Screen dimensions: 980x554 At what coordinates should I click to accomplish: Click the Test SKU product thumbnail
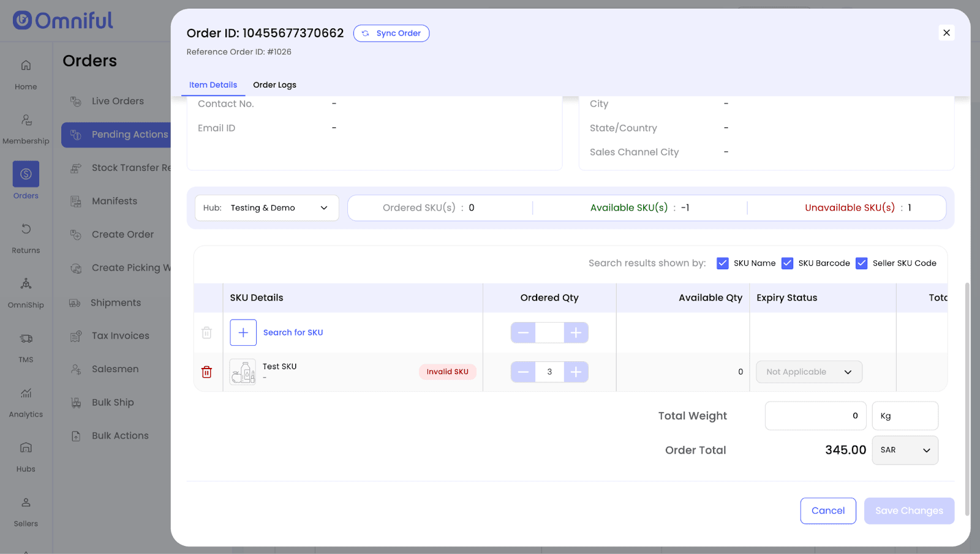tap(243, 372)
